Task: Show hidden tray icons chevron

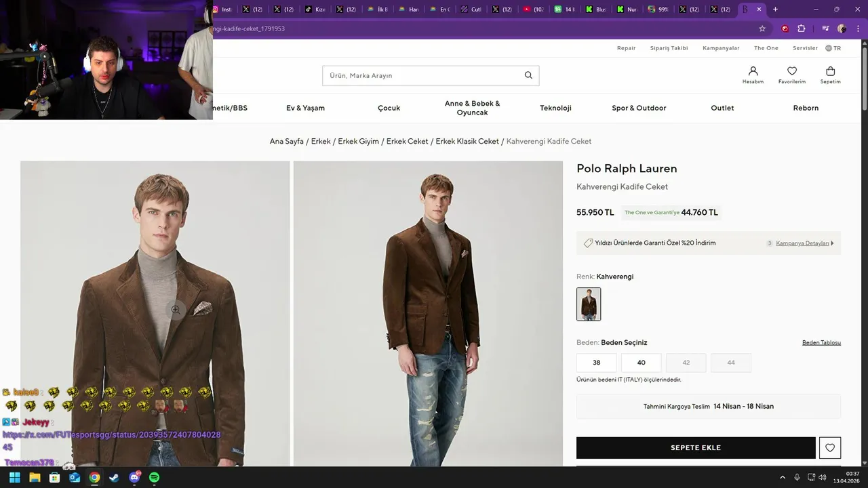Action: [x=783, y=478]
